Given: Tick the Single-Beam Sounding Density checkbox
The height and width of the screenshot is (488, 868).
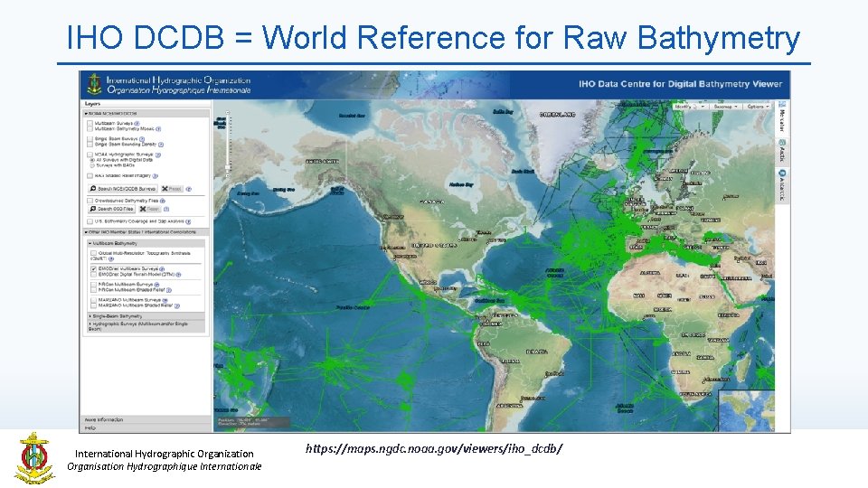Looking at the screenshot, I should pos(90,145).
